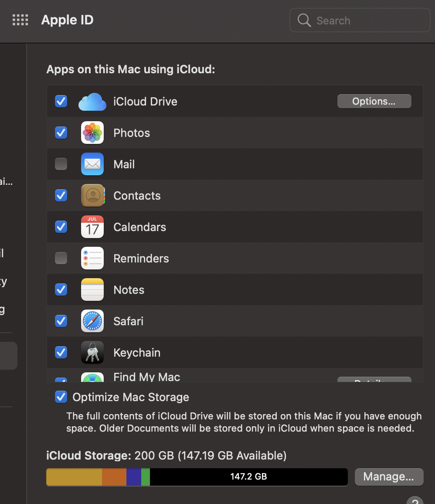Viewport: 435px width, 504px height.
Task: Click the orange storage bar segment
Action: [114, 477]
